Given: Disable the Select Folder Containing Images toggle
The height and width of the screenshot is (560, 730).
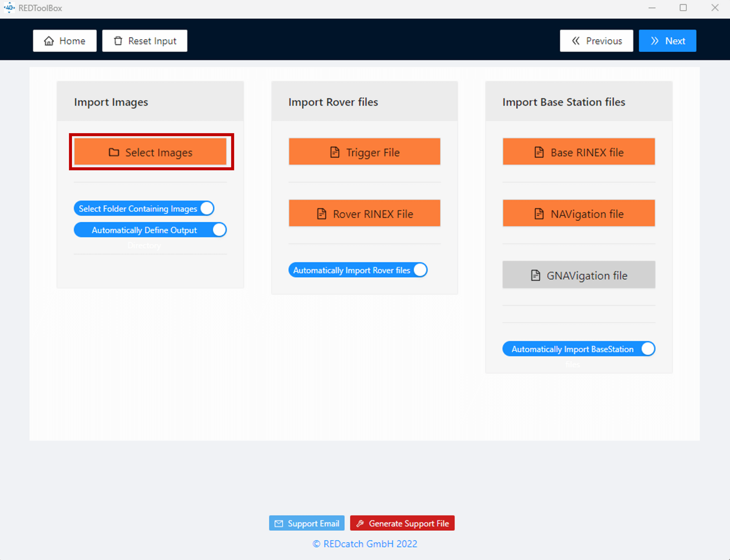Looking at the screenshot, I should (207, 208).
